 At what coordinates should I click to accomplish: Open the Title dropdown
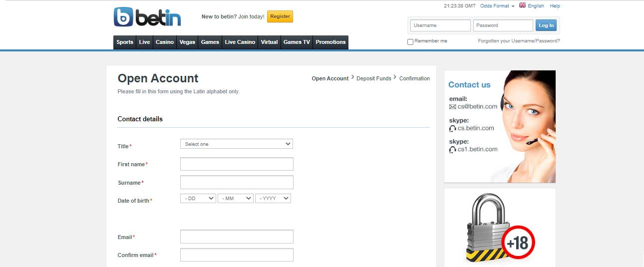(x=236, y=144)
